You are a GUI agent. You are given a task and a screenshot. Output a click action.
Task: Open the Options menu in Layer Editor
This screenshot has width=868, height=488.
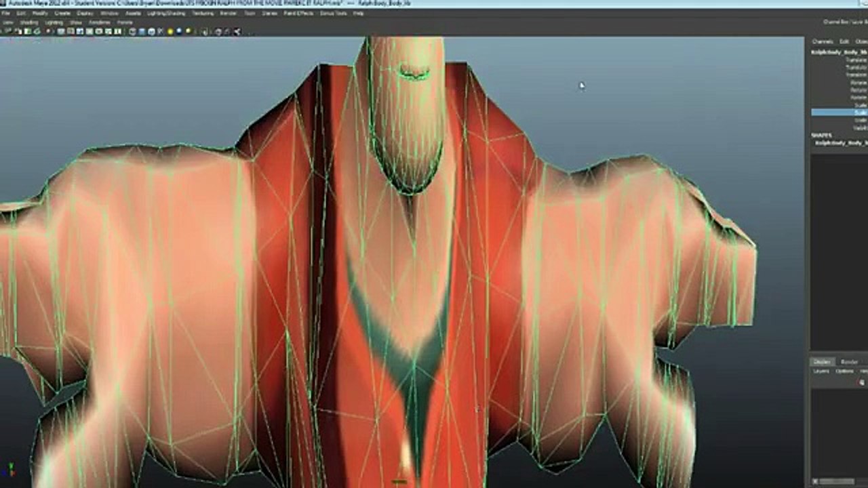coord(844,371)
